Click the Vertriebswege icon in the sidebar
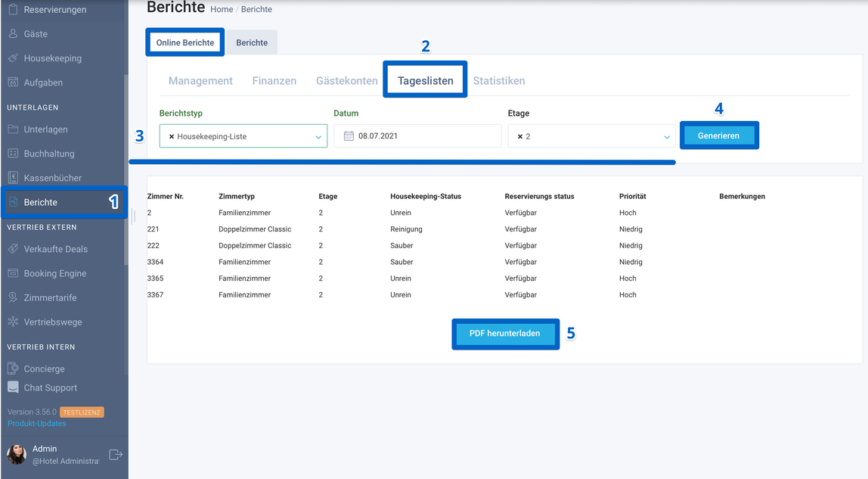868x479 pixels. click(14, 322)
